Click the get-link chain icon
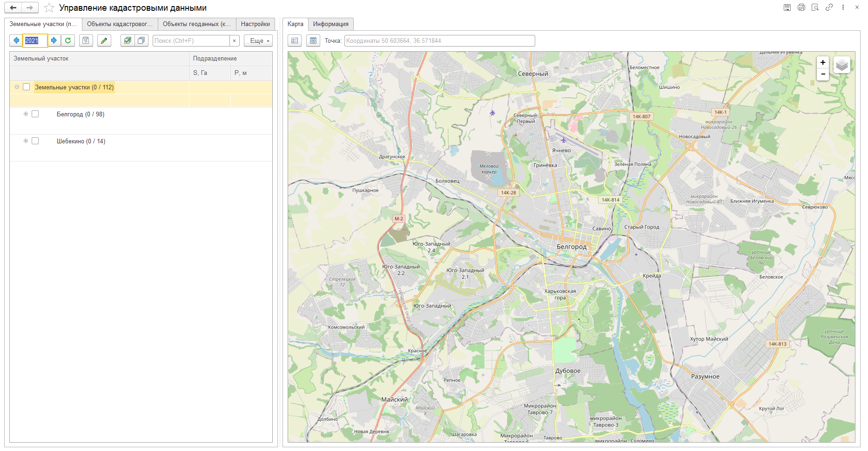This screenshot has height=451, width=868. 829,7
